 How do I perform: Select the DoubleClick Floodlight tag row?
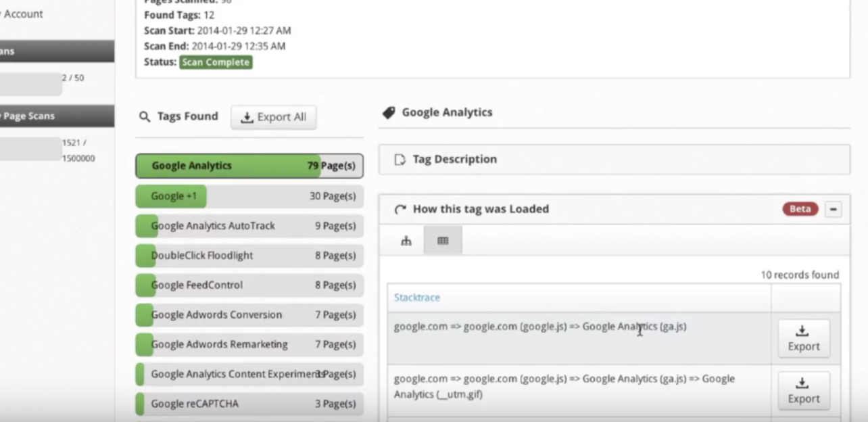tap(249, 256)
